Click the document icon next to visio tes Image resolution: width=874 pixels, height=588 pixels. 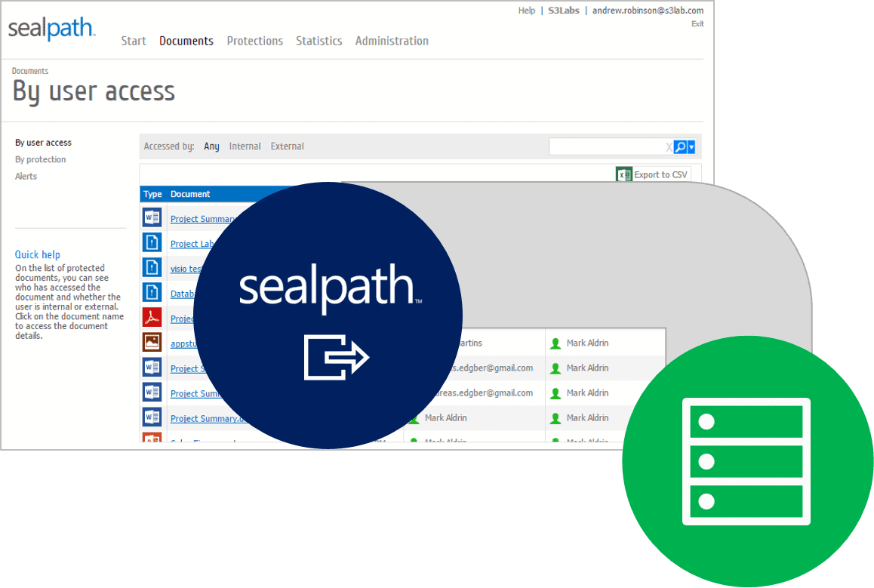[152, 267]
